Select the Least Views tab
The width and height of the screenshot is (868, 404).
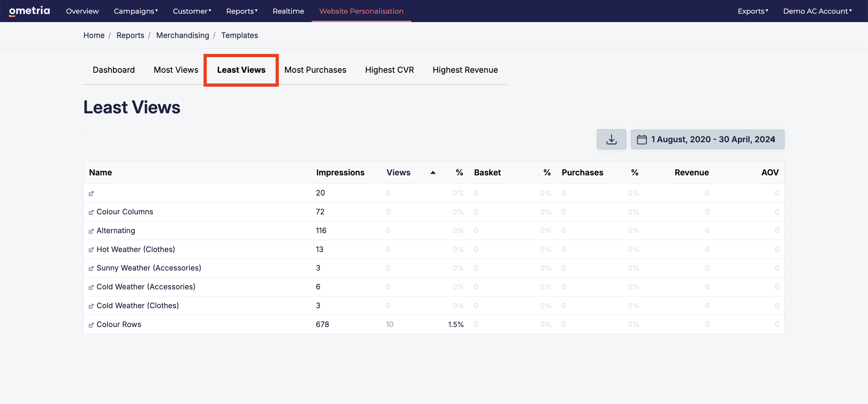pos(241,70)
